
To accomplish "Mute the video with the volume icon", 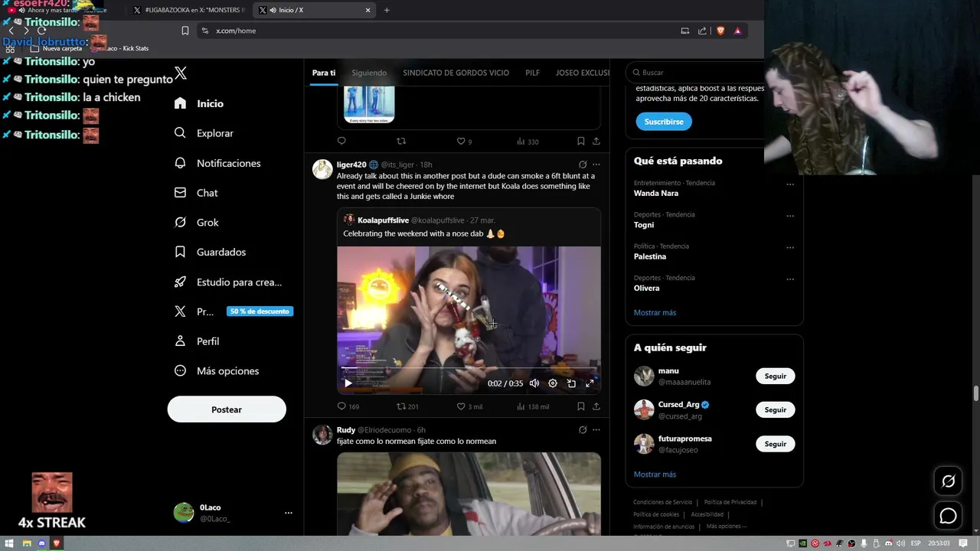I will [x=534, y=383].
